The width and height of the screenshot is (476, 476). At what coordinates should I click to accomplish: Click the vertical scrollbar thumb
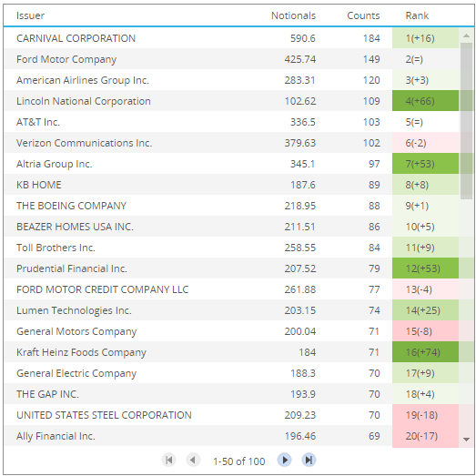coord(466,121)
